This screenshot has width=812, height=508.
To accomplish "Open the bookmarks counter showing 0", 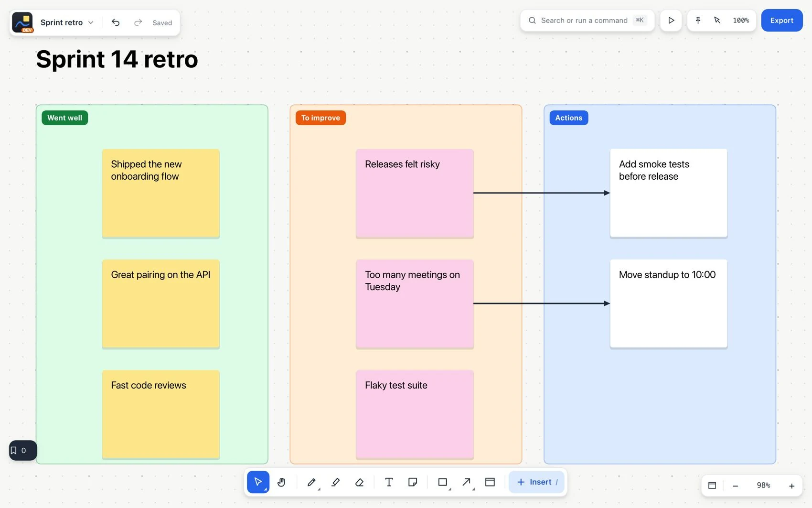I will point(23,450).
